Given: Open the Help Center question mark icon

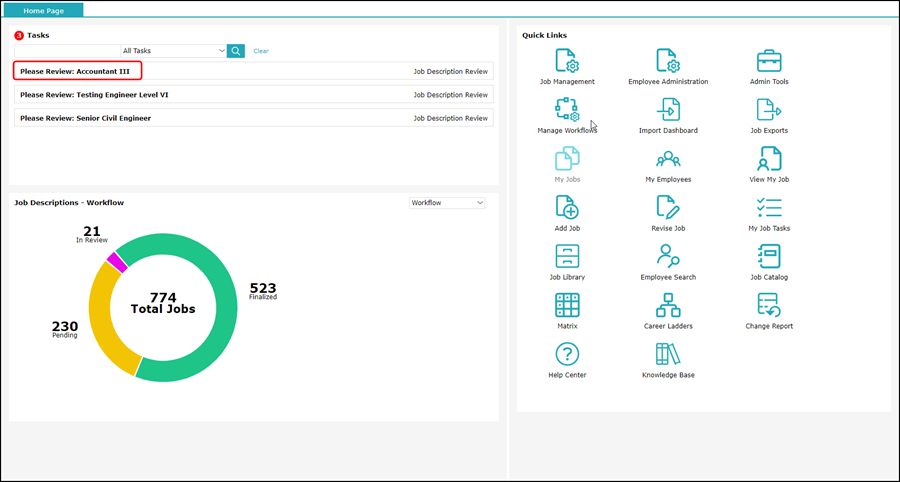Looking at the screenshot, I should point(567,354).
